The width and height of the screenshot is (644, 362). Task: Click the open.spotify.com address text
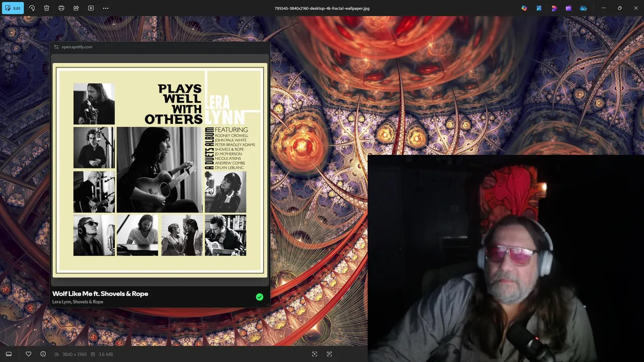coord(77,47)
